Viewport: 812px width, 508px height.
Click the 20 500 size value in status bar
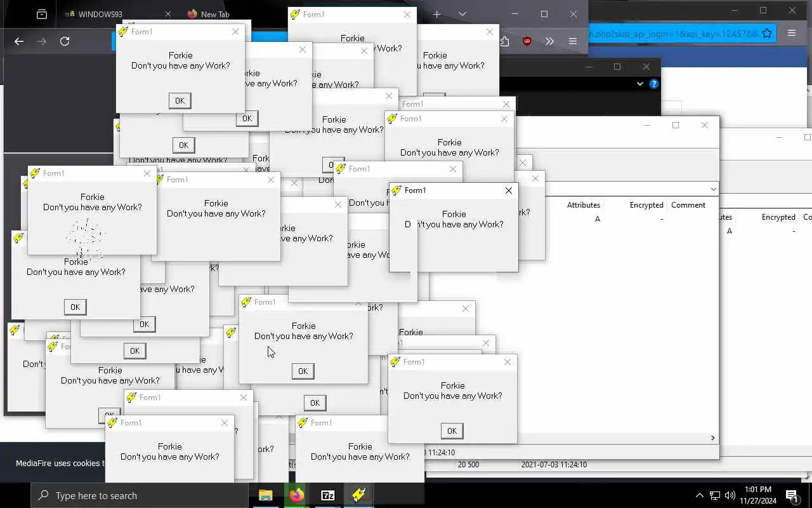pos(468,465)
